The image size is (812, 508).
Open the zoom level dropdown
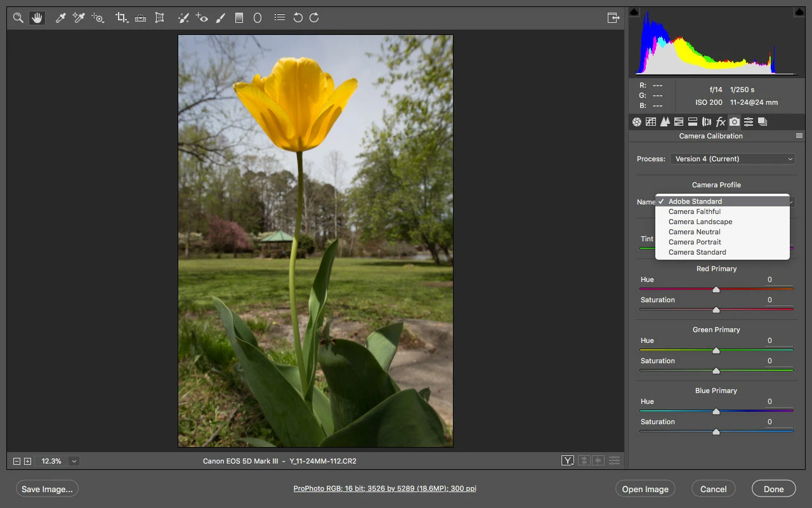pyautogui.click(x=74, y=461)
